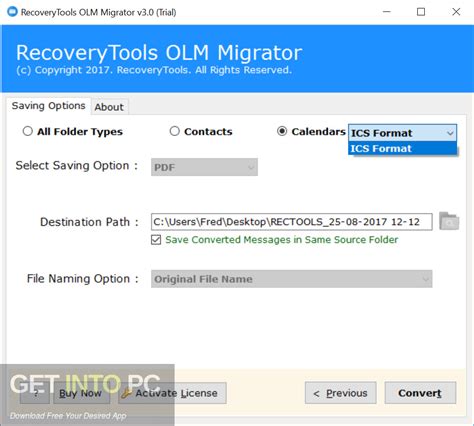Click the RecoveryTools app icon in title bar

12,12
